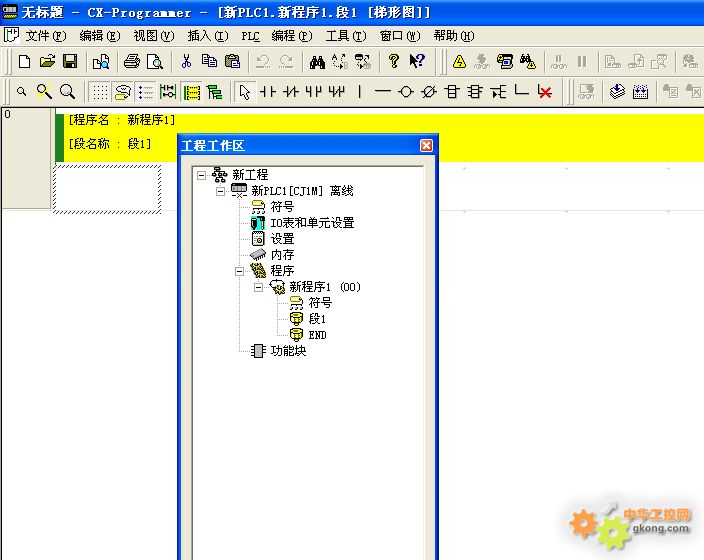Insert a new closed coil
704x560 pixels.
tap(429, 92)
